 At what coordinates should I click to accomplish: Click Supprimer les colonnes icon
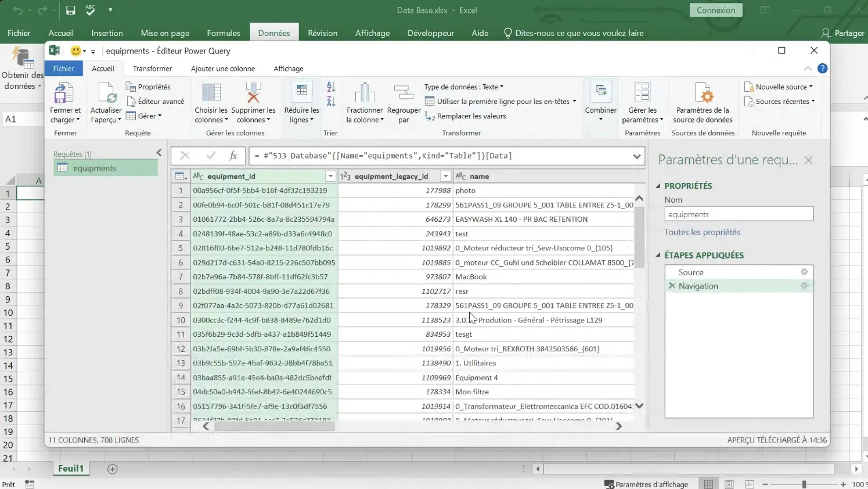point(253,93)
